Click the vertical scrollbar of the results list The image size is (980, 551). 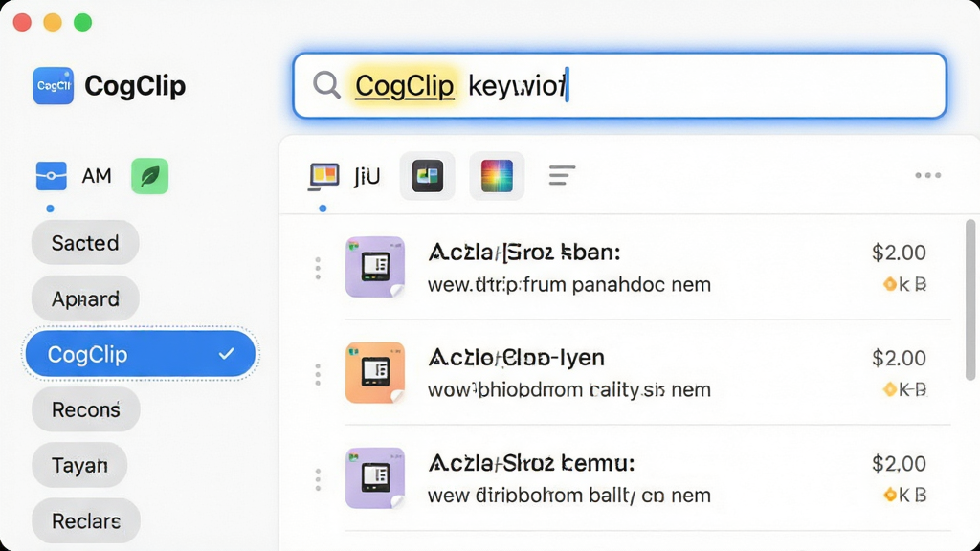coord(970,299)
